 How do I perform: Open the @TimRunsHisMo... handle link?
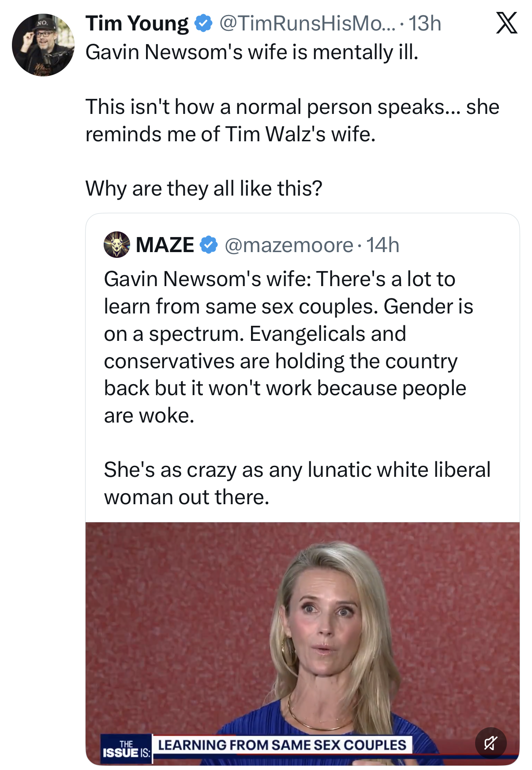coord(307,23)
